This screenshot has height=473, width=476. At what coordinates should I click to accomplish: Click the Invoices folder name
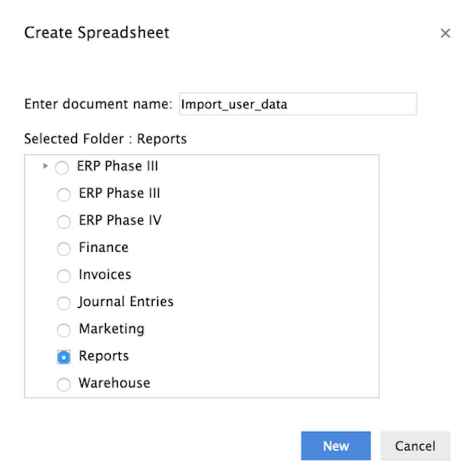(105, 275)
